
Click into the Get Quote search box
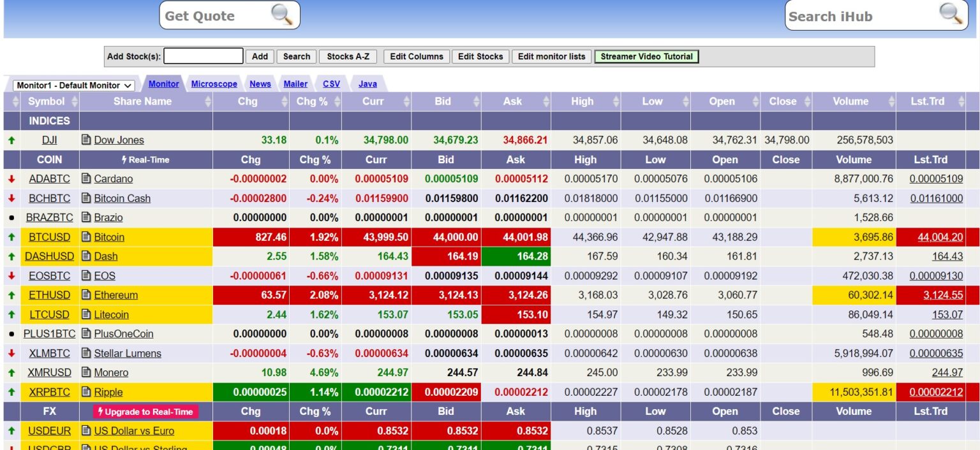[215, 16]
